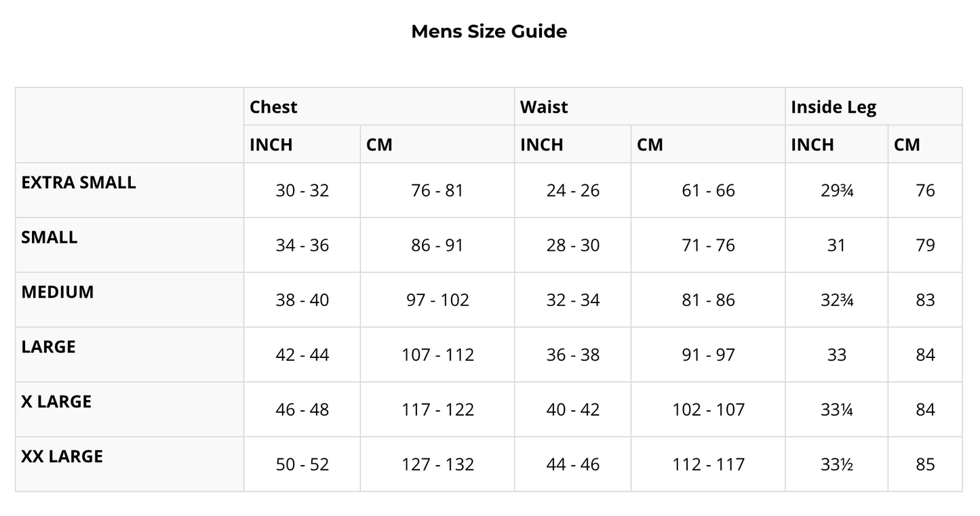Image resolution: width=980 pixels, height=516 pixels.
Task: Click the Chest column header
Action: click(273, 107)
